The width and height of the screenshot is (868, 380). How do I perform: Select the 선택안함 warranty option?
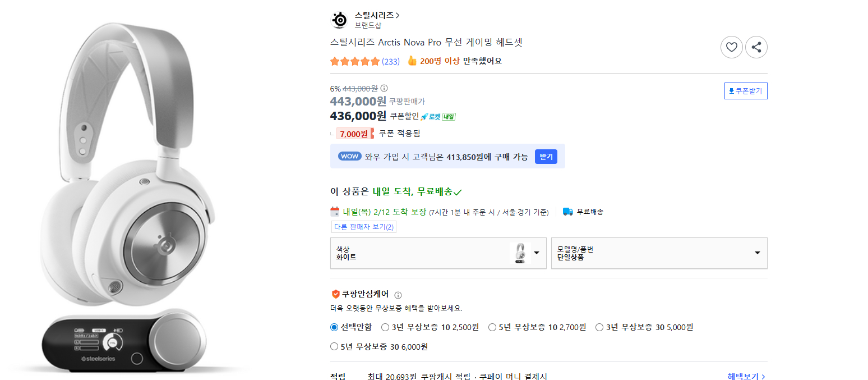334,327
